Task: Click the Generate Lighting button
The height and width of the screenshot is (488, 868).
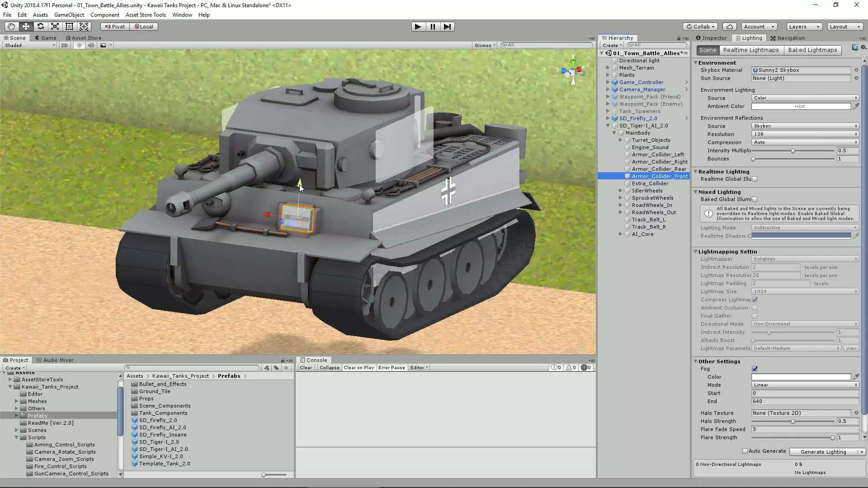Action: [x=823, y=452]
